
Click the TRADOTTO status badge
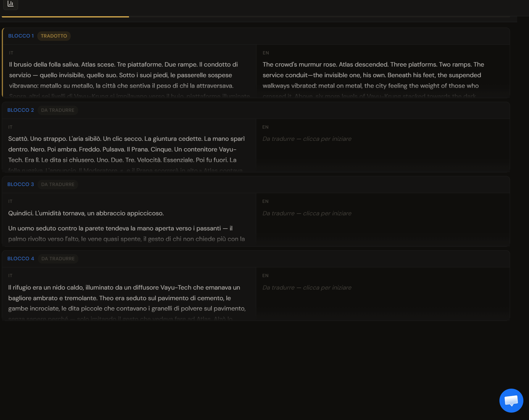[x=54, y=36]
